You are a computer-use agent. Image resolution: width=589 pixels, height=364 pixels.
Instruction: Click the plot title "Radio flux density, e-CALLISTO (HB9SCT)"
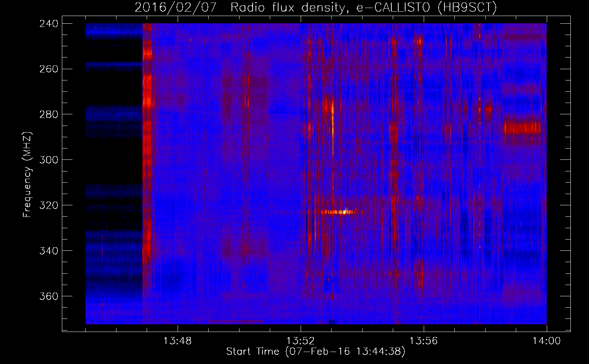[x=363, y=7]
